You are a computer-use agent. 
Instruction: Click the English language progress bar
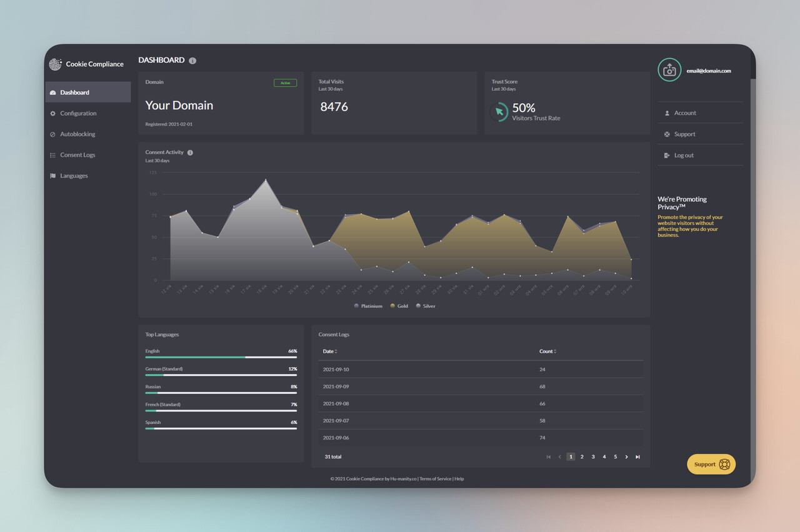pos(221,357)
